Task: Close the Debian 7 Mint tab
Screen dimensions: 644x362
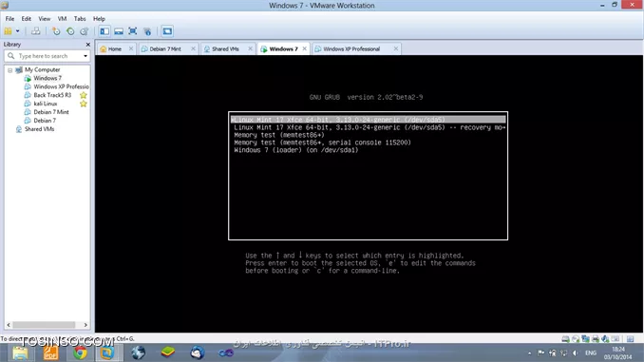Action: click(x=193, y=48)
